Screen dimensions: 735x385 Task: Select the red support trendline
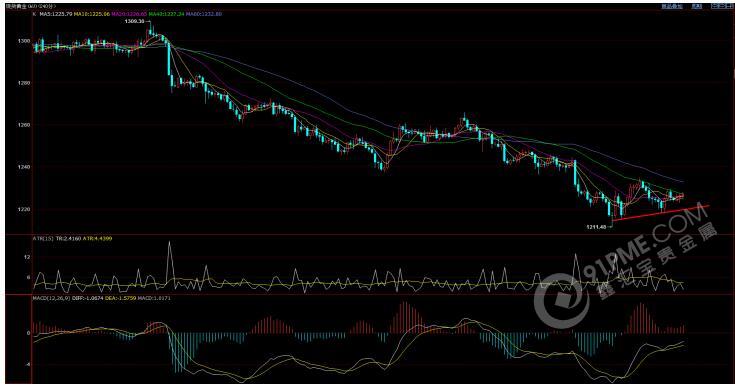[x=661, y=212]
